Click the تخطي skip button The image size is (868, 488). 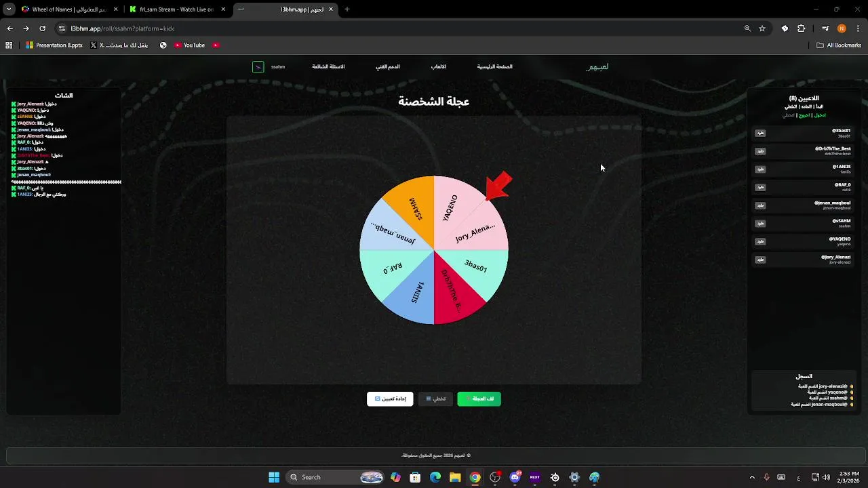pyautogui.click(x=435, y=399)
